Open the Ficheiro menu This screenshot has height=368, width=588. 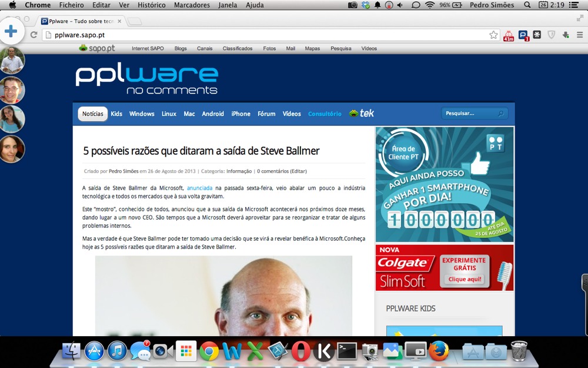71,5
